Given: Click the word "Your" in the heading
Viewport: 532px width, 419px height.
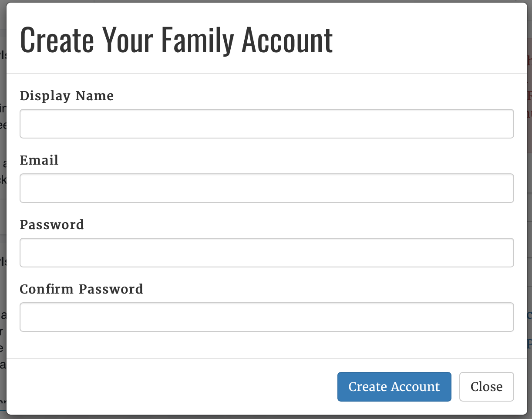Looking at the screenshot, I should tap(128, 40).
